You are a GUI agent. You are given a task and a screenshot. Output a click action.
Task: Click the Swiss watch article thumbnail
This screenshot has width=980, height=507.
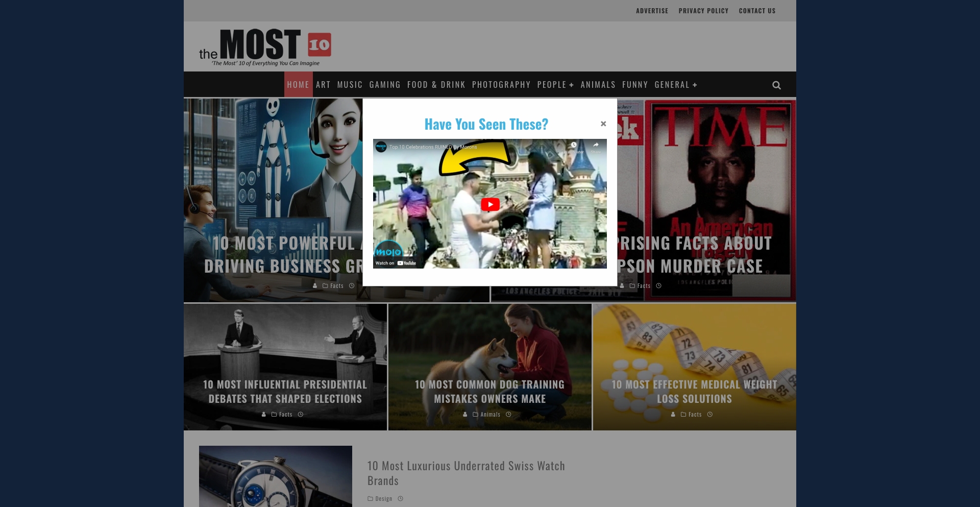276,476
